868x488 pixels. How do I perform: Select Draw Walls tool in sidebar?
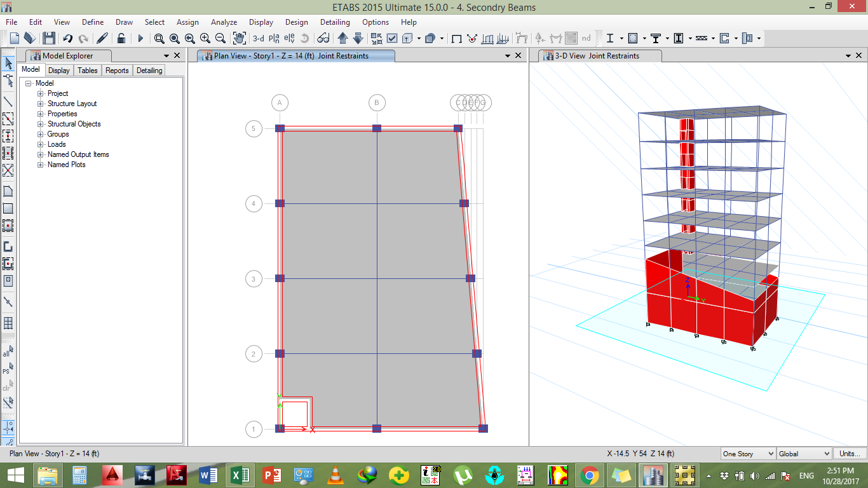point(9,247)
